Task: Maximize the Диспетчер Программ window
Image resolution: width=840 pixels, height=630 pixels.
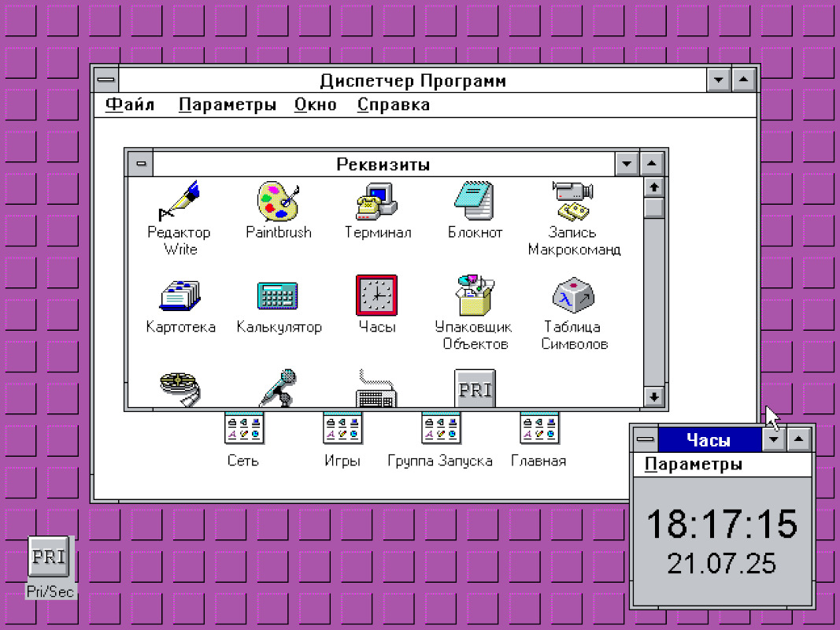Action: pos(744,80)
